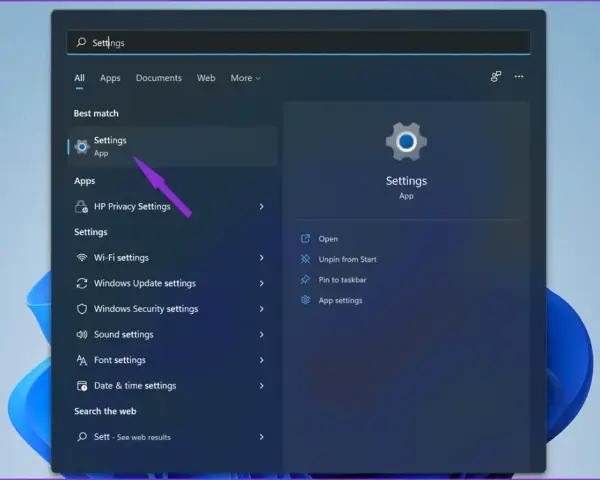Click the Windows Update refresh icon
The image size is (600, 480).
click(x=82, y=283)
